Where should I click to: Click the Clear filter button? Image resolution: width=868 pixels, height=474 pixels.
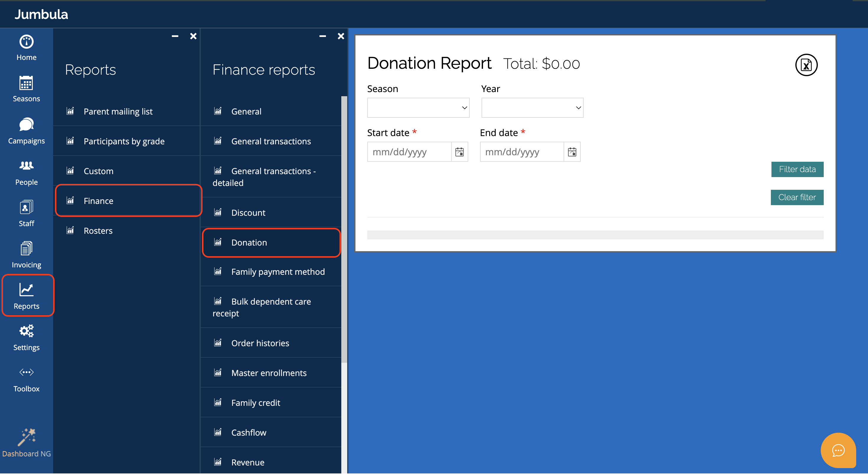pyautogui.click(x=797, y=197)
